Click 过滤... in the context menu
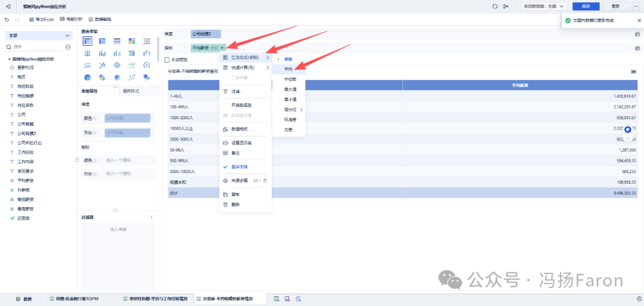This screenshot has width=644, height=306. point(245,92)
